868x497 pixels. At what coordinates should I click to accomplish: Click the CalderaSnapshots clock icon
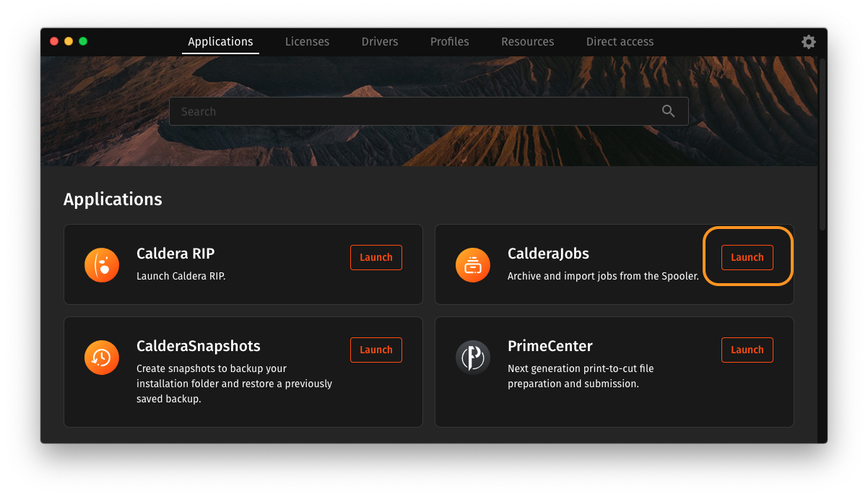pyautogui.click(x=102, y=357)
